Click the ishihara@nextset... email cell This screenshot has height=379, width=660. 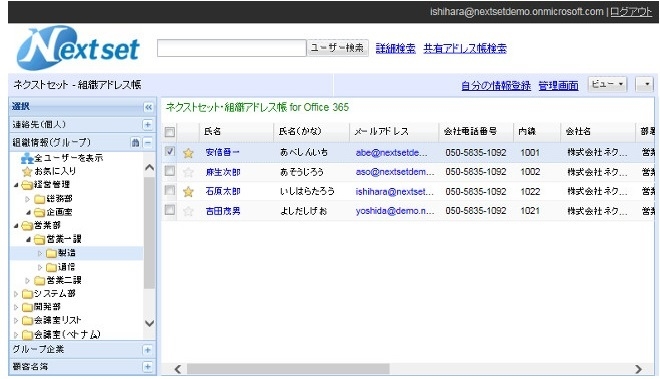click(394, 192)
